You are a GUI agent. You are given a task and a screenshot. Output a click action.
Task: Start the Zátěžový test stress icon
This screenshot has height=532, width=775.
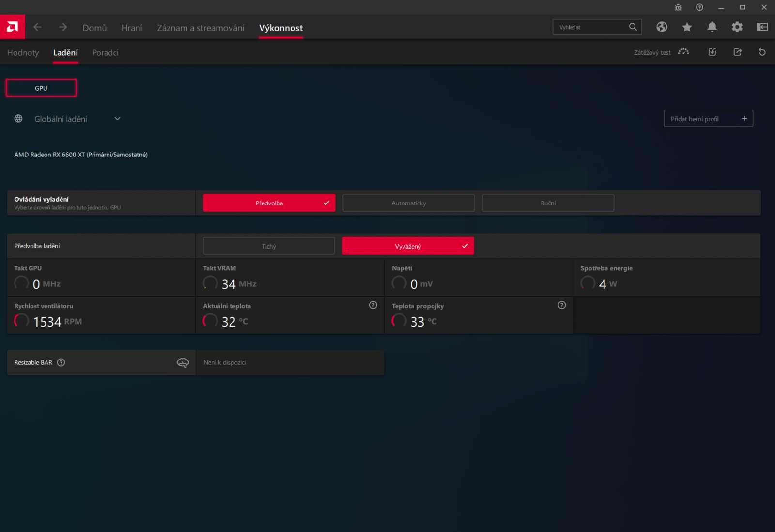tap(683, 52)
